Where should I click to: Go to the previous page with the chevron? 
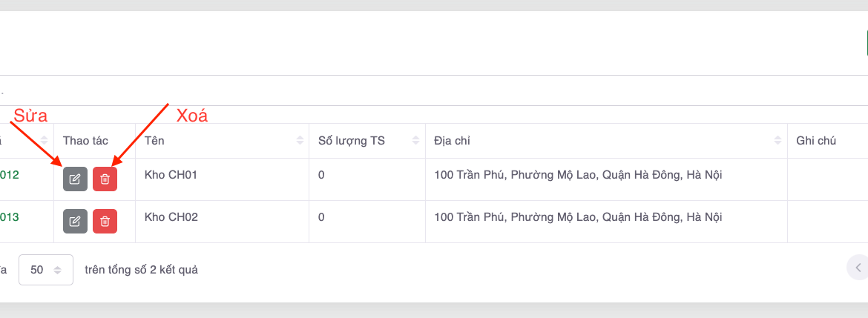tap(858, 267)
